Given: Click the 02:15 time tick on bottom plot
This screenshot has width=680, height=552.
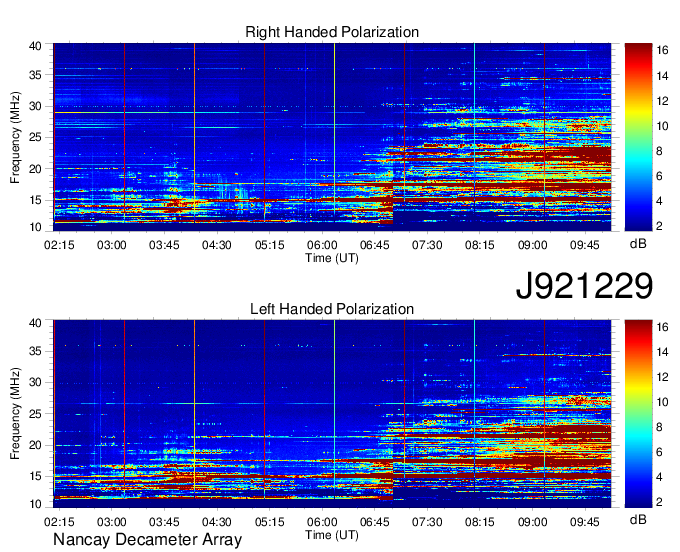Looking at the screenshot, I should [x=59, y=522].
